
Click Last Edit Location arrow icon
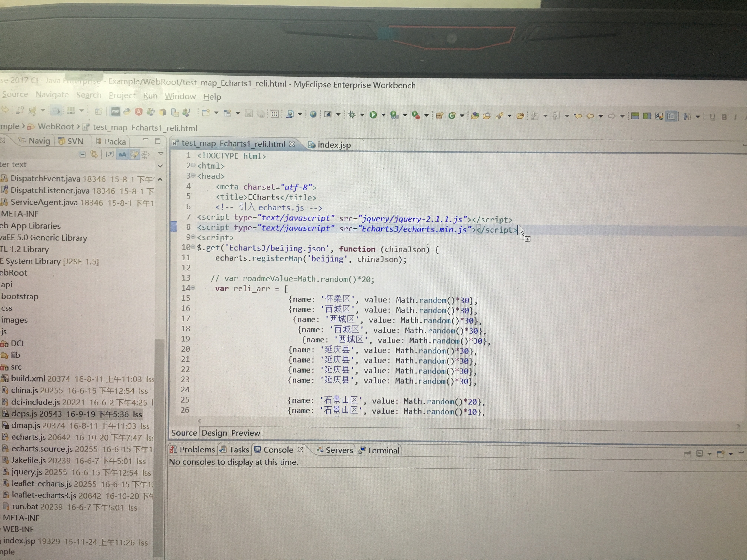[x=578, y=116]
